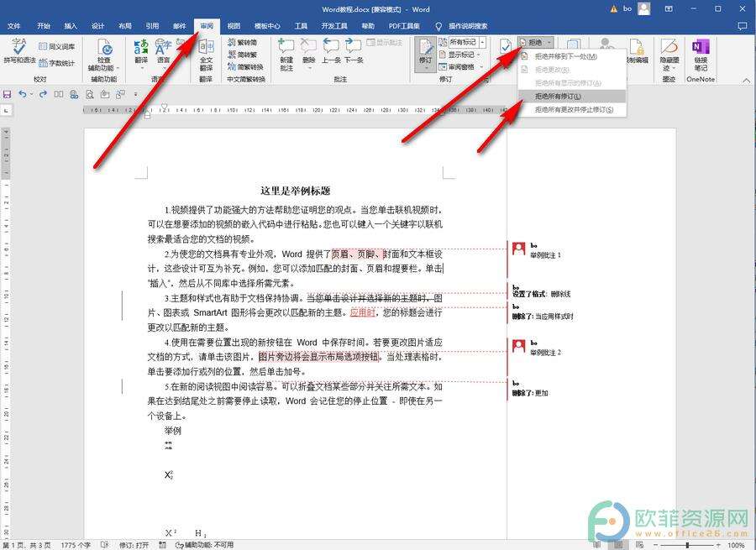
Task: Toggle 修订: 打开 in the status bar
Action: (x=134, y=545)
